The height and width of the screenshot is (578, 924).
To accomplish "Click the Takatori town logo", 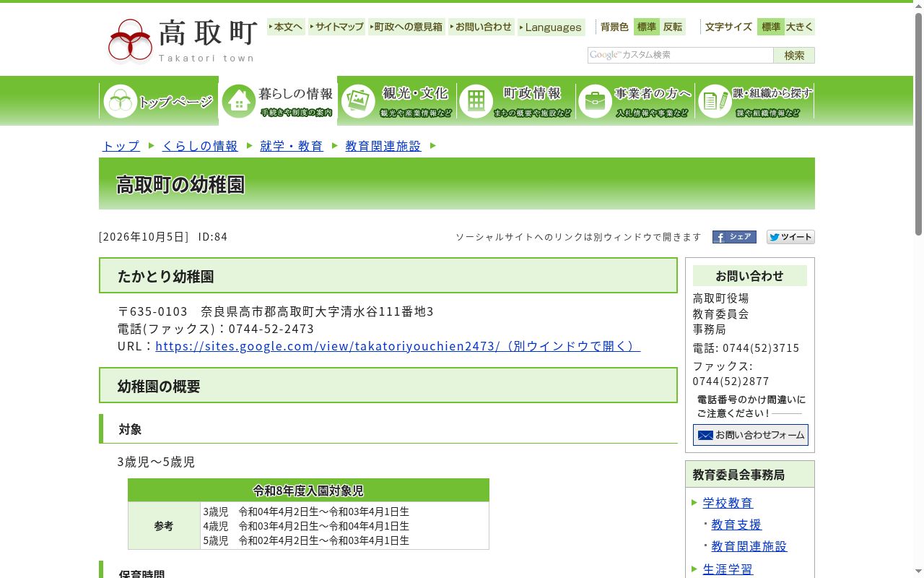I will point(181,40).
